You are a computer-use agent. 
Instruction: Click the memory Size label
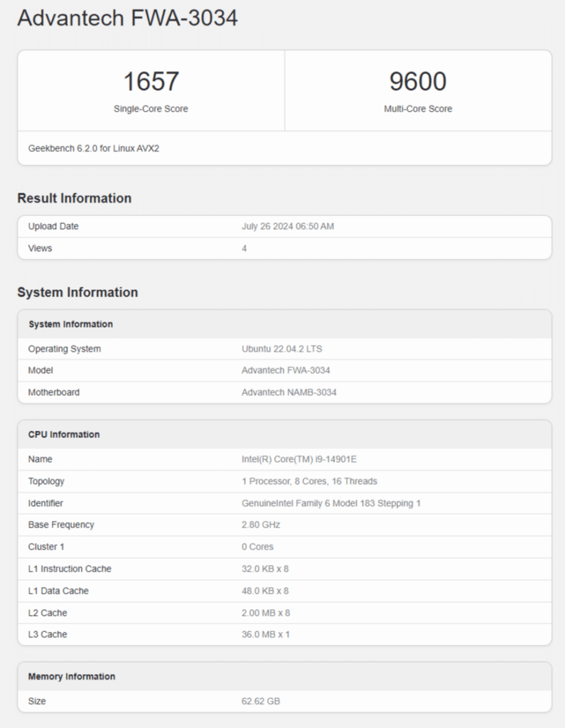tap(37, 702)
